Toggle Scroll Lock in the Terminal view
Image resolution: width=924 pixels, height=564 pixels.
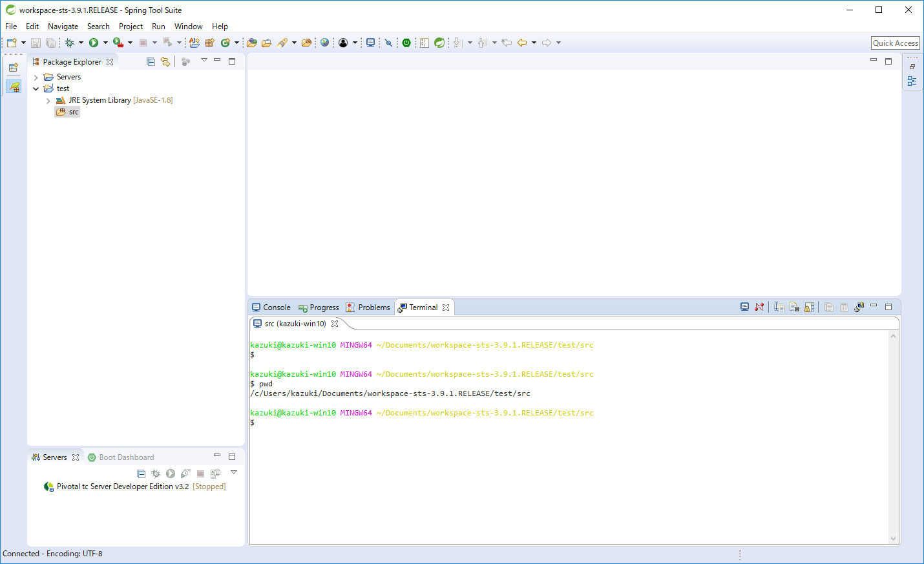coord(810,307)
